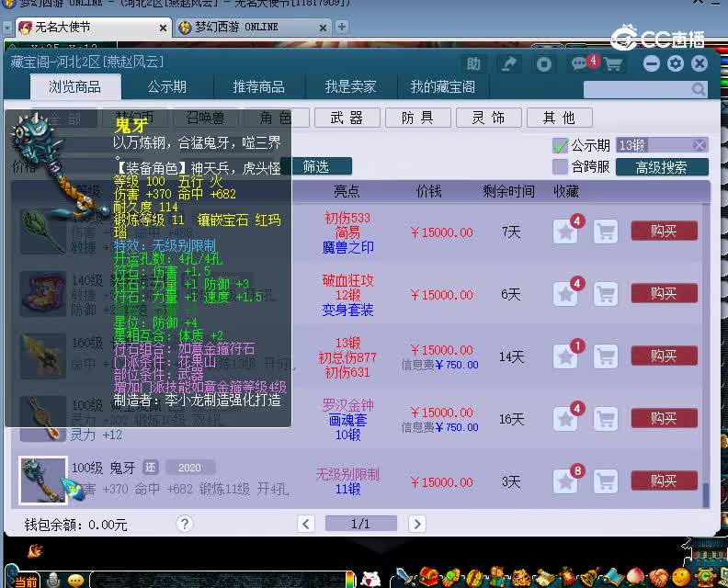Click the round record icon in header

pos(543,64)
